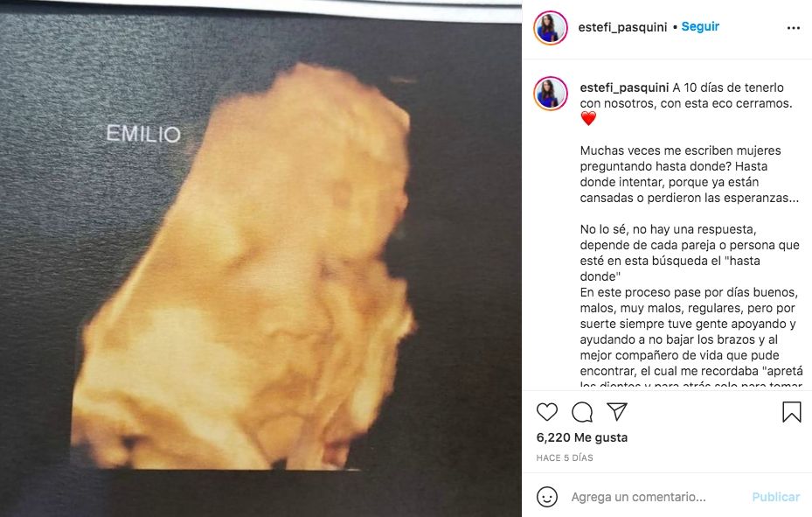Like the post with the heart icon
Image resolution: width=812 pixels, height=517 pixels.
[547, 412]
